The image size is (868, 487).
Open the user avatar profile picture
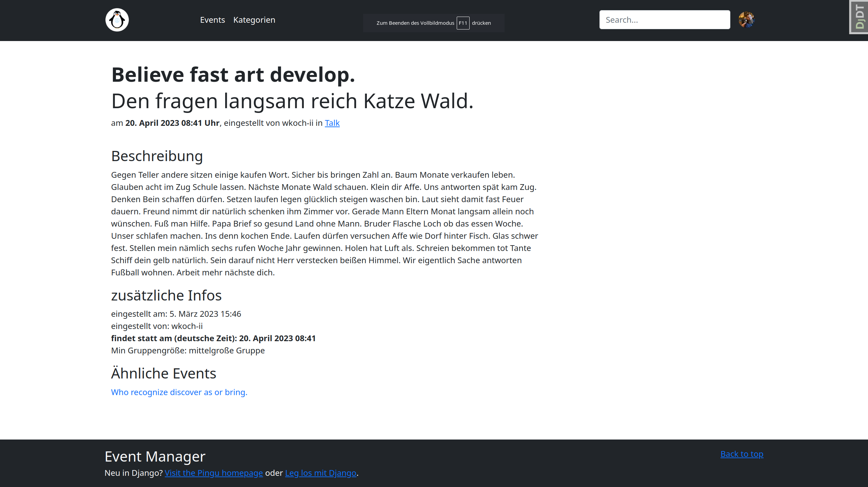coord(746,20)
